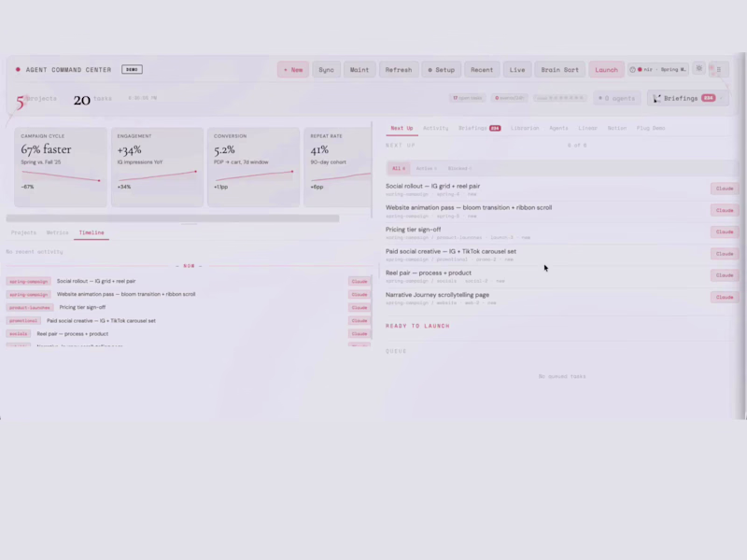747x560 pixels.
Task: Click Claude button for Pricing tier sign-off in Next Up
Action: coord(725,231)
